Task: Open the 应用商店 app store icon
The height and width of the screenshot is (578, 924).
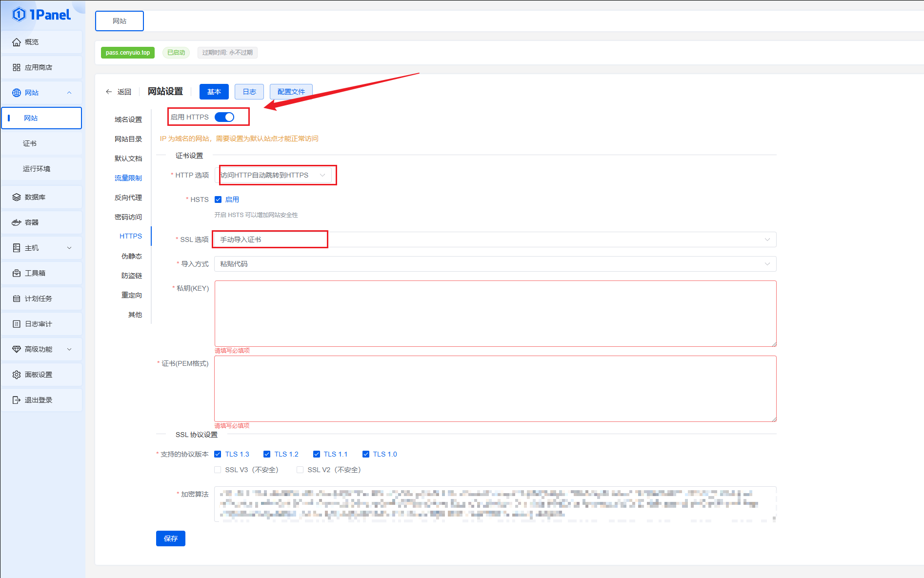Action: coord(17,67)
